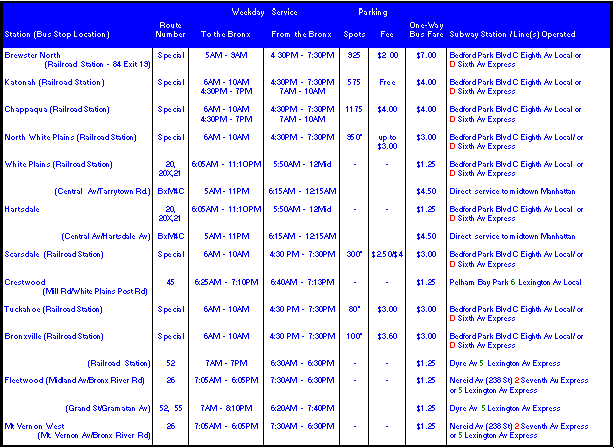Select the 'Mt Vernon West' station name
This screenshot has height=448, width=615.
(34, 426)
